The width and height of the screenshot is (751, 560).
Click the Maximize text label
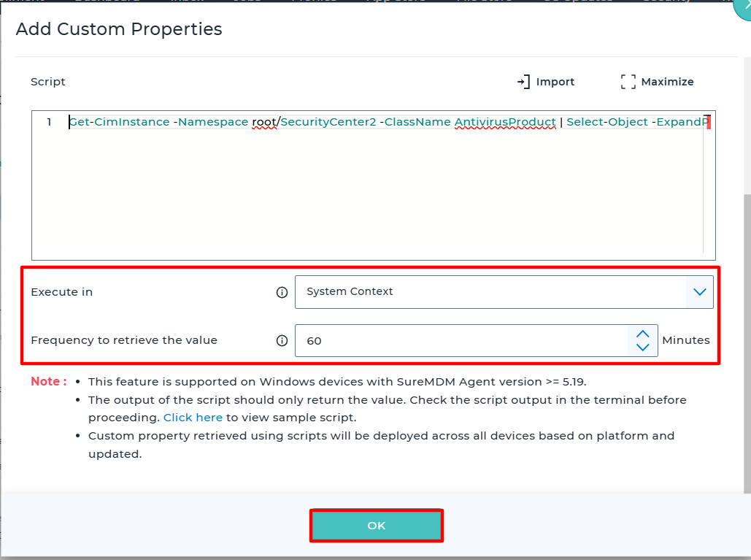click(667, 82)
